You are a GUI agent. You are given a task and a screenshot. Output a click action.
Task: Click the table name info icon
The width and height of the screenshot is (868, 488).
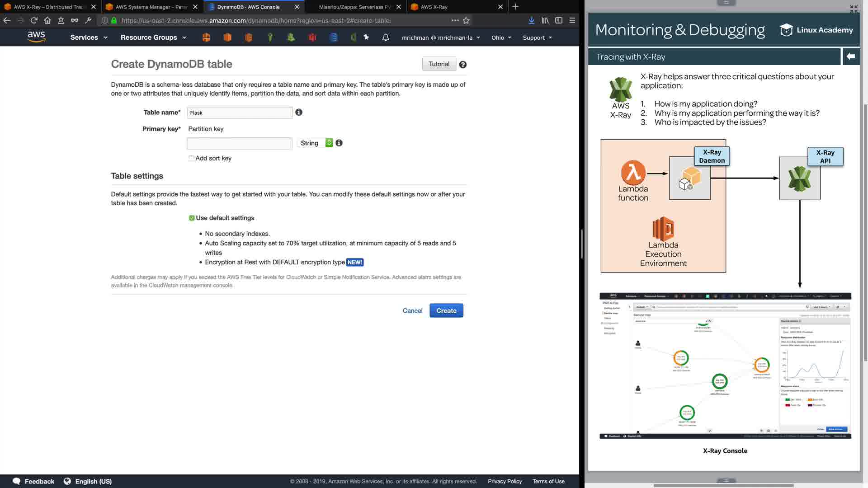299,112
